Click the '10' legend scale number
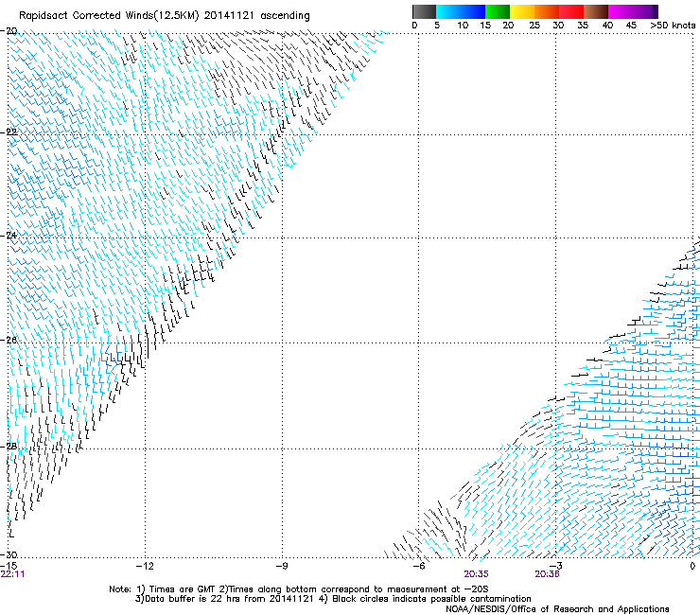 point(463,26)
